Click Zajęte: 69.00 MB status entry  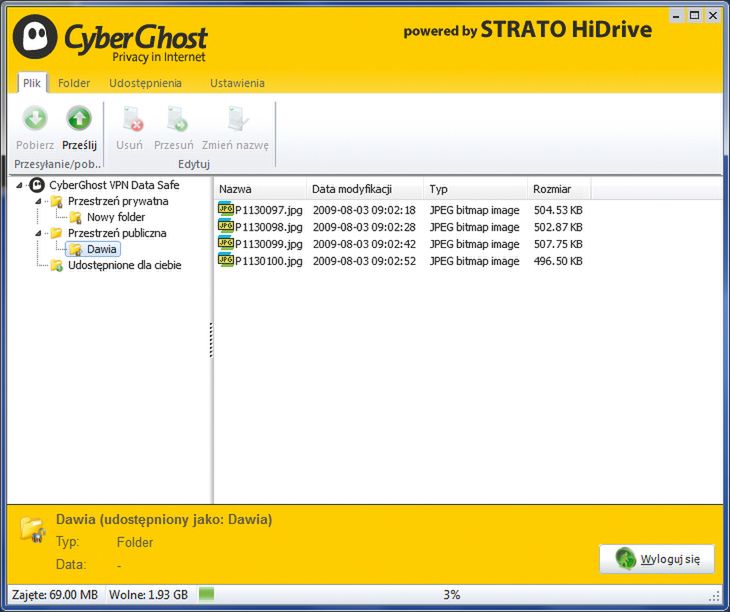click(x=55, y=595)
